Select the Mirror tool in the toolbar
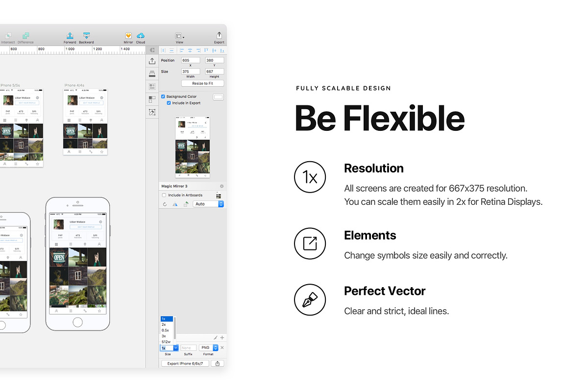This screenshot has width=588, height=392. coord(128,35)
